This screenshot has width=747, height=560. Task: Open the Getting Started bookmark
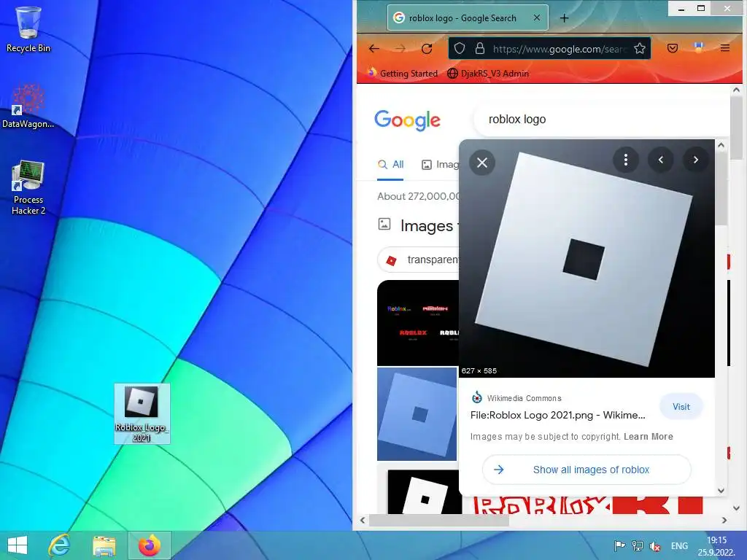point(403,74)
